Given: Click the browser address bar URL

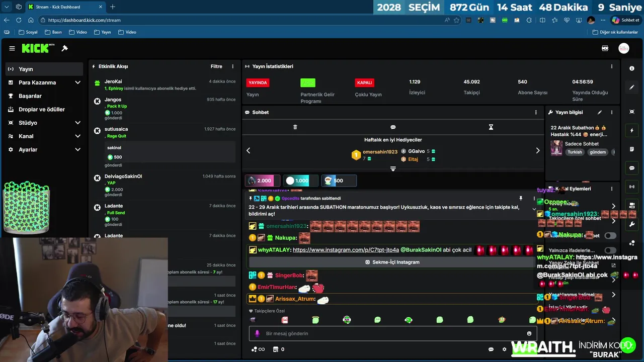Looking at the screenshot, I should tap(84, 20).
